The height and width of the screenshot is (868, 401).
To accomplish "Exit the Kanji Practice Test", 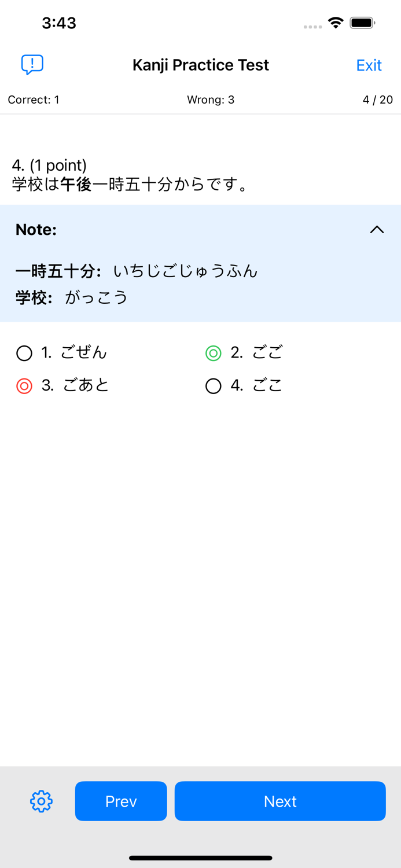I will coord(369,65).
